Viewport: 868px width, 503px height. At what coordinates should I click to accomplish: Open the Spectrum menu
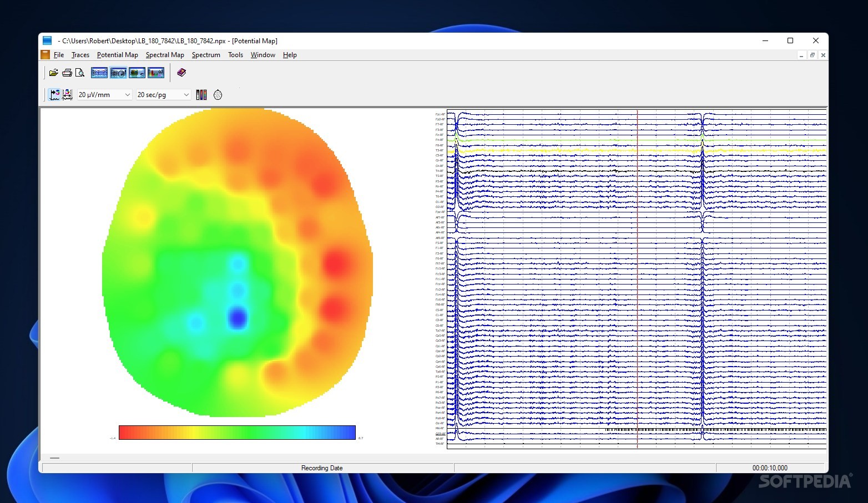(x=206, y=55)
